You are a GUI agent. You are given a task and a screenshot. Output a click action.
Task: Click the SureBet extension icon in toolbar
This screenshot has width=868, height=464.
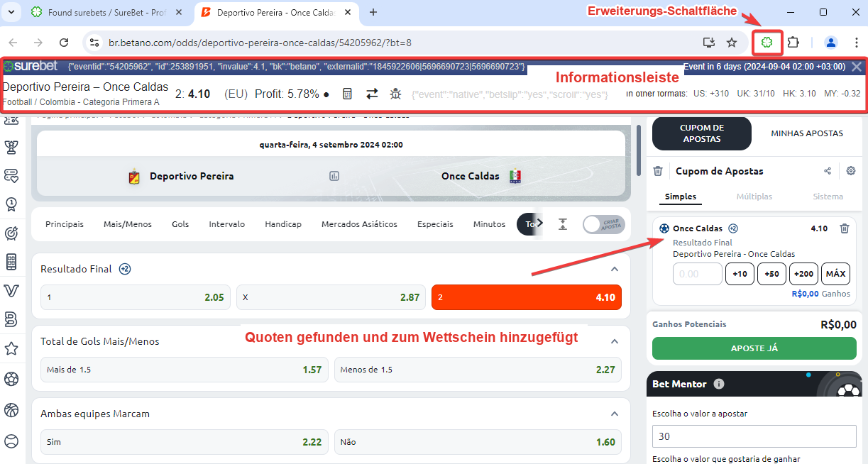click(x=767, y=43)
